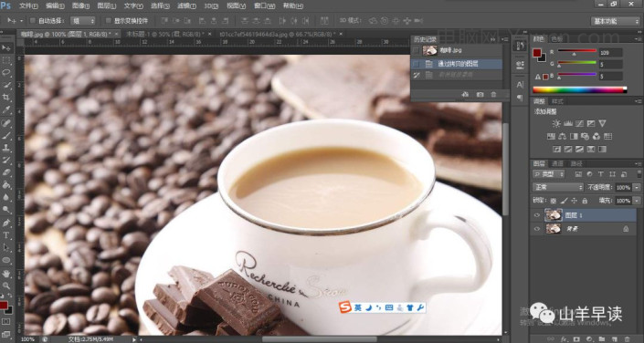Open the status bar info arrow menu
Viewport: 644px width, 343px height.
coord(134,339)
